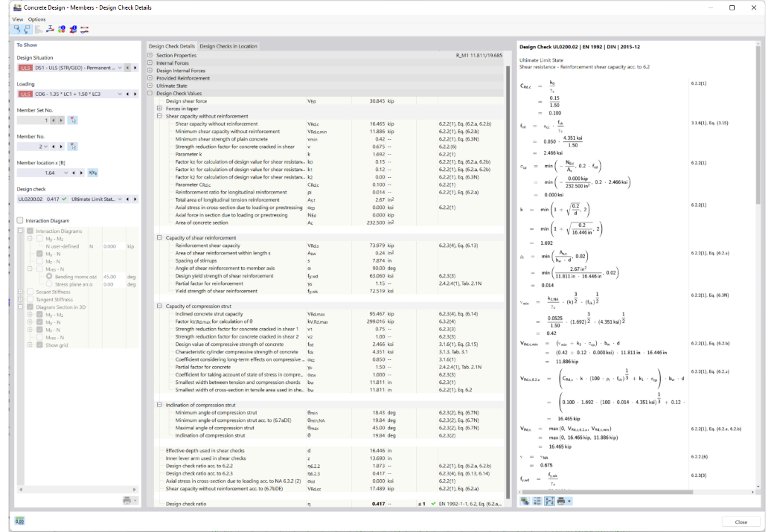Screen dimensions: 774x532
Task: Click the formula panel horizontal scrollbar
Action: (607, 492)
